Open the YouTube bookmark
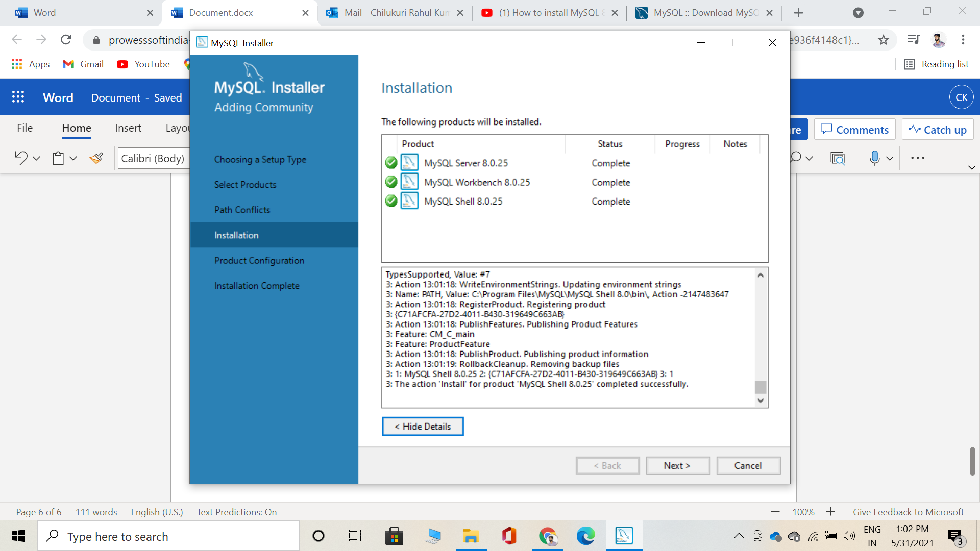The image size is (980, 551). 143,64
